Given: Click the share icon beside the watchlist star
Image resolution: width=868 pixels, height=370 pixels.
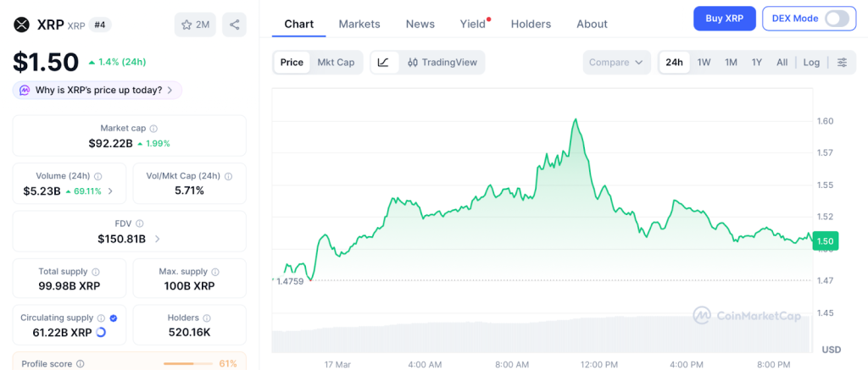Looking at the screenshot, I should coord(234,25).
